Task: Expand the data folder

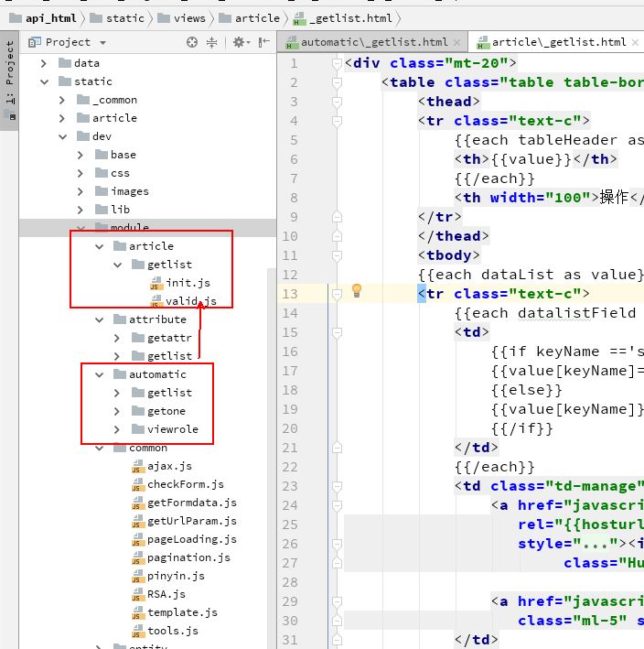Action: pyautogui.click(x=45, y=63)
